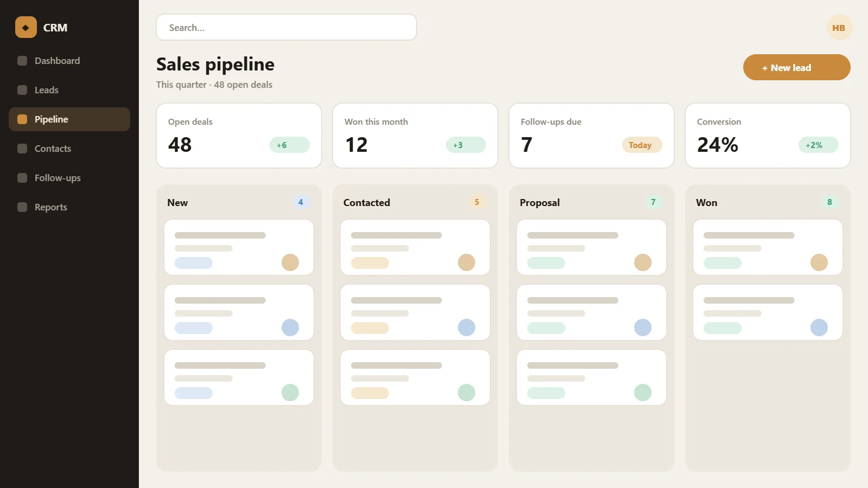The image size is (868, 488).
Task: Click orange tag on first Contacted card
Action: [370, 263]
